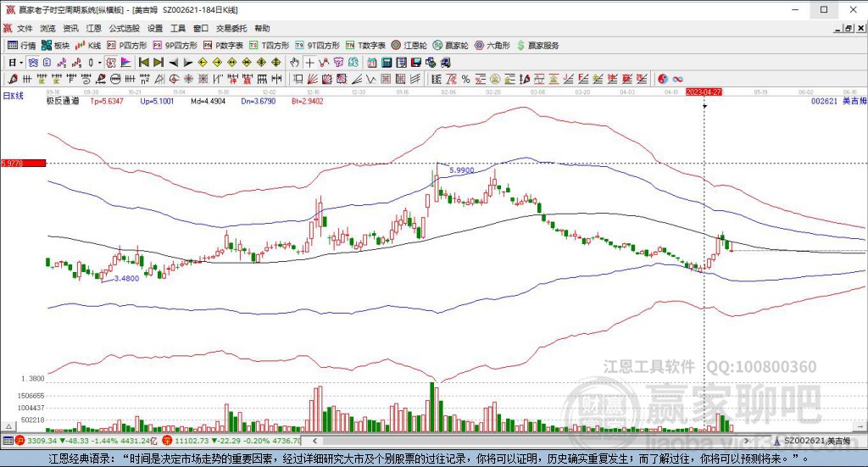
Task: Select the red target circle tool
Action: 174,79
